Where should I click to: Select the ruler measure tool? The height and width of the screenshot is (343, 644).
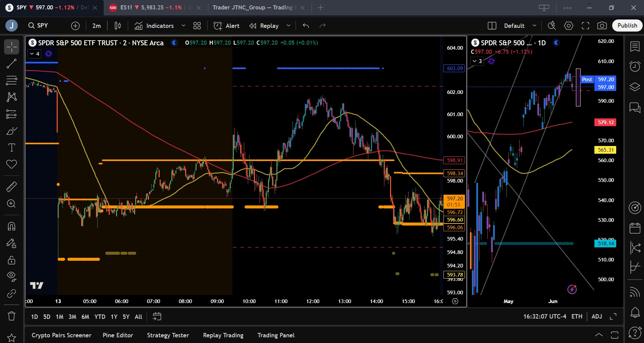(x=11, y=187)
